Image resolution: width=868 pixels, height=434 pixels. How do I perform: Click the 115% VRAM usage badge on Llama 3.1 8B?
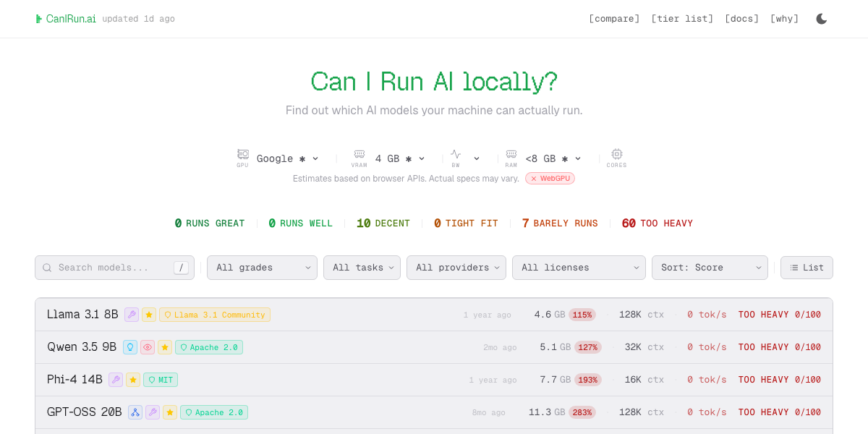[583, 314]
